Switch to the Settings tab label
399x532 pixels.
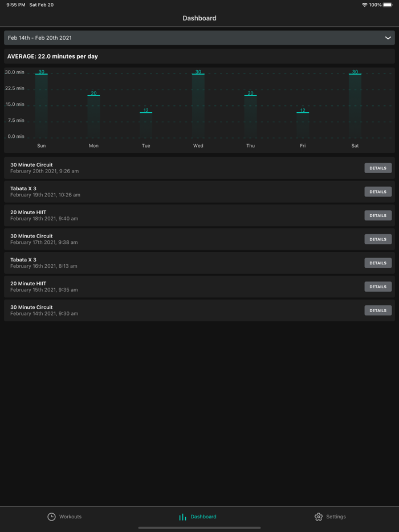(336, 517)
